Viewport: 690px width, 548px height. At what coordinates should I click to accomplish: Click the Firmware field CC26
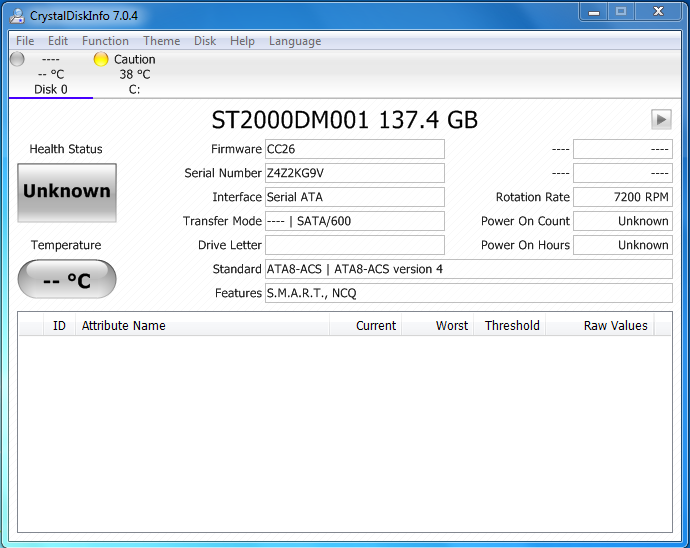[x=355, y=149]
